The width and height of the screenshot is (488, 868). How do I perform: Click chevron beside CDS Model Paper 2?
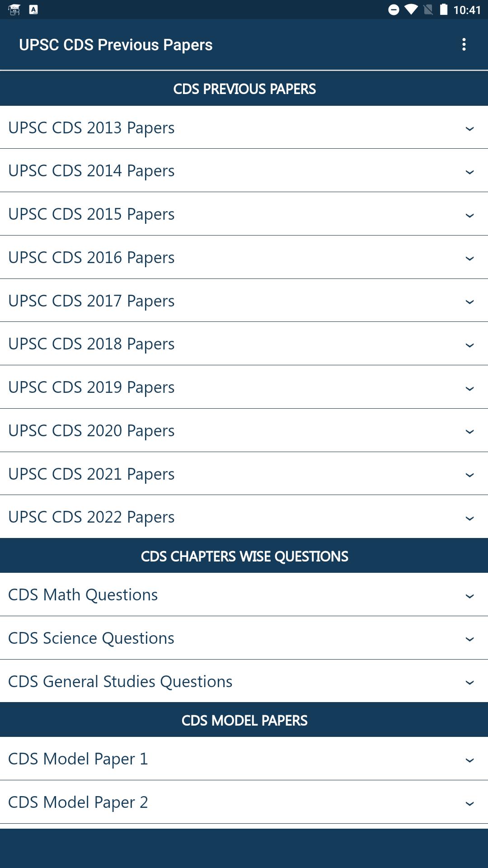pyautogui.click(x=469, y=804)
